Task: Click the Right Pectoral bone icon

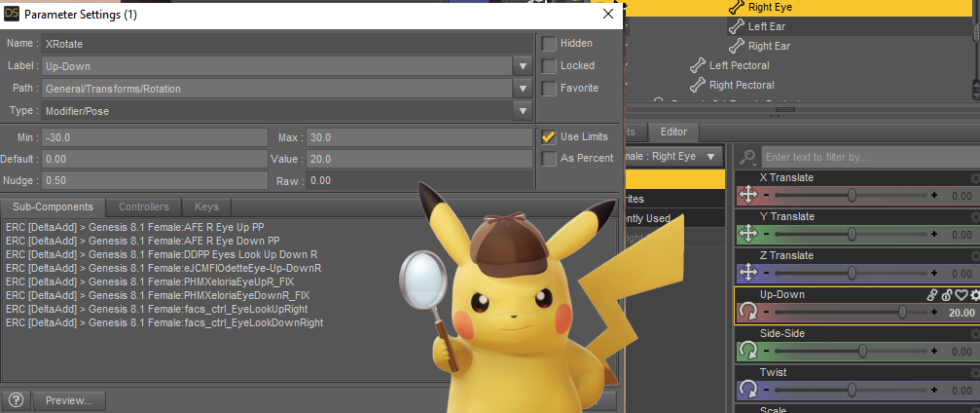Action: (x=698, y=85)
